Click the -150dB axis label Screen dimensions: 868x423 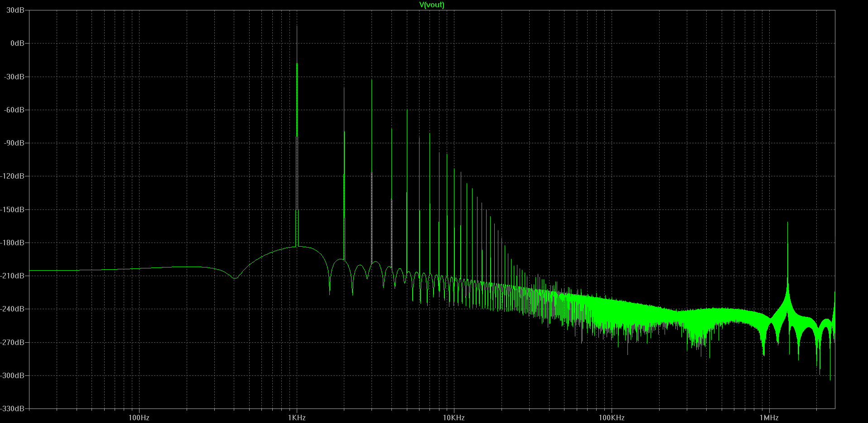click(x=12, y=209)
